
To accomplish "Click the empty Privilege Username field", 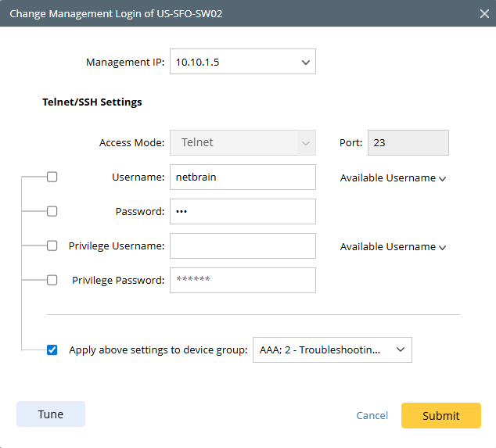I will tap(242, 246).
